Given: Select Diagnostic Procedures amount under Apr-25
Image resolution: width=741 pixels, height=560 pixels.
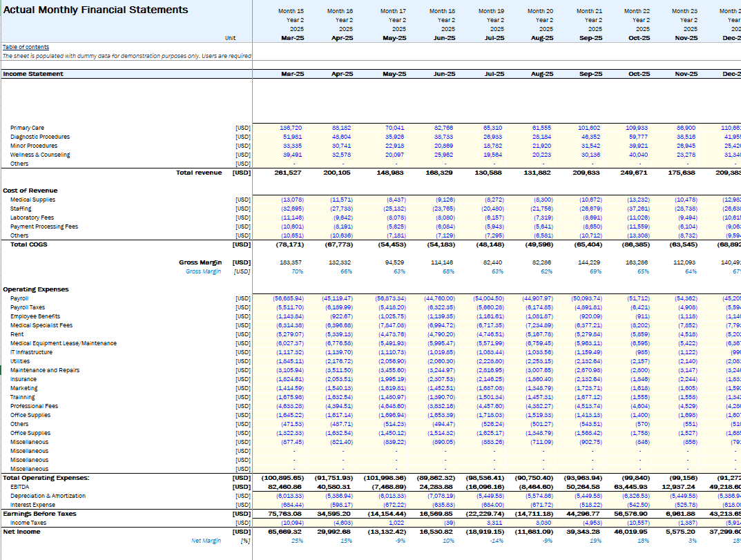Looking at the screenshot, I should 341,137.
